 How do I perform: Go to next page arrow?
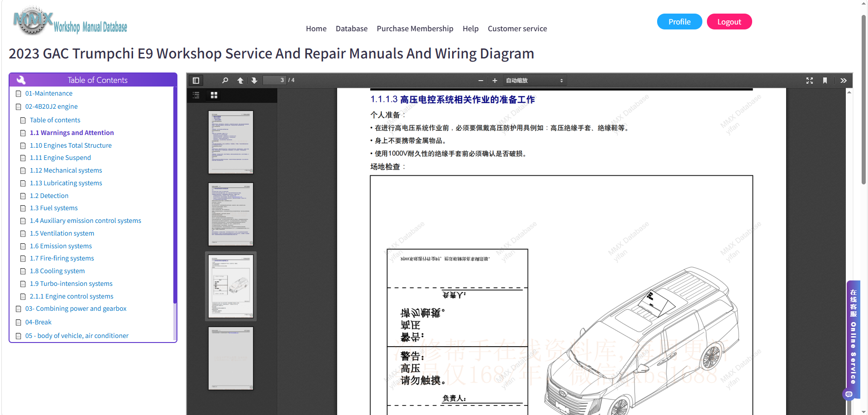[x=254, y=81]
